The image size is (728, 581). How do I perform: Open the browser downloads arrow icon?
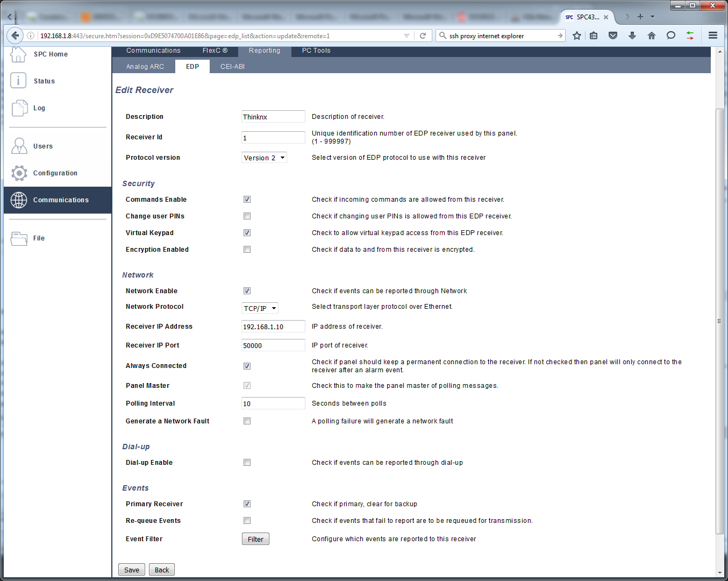click(632, 36)
